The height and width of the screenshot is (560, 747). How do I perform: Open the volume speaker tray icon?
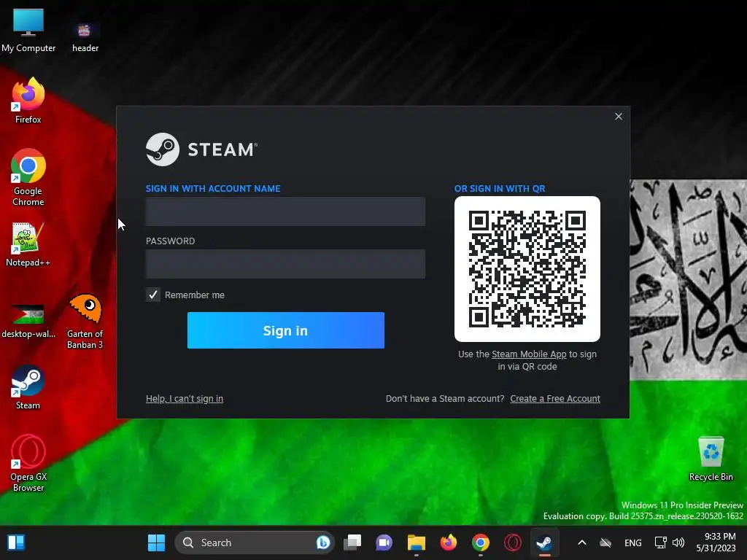point(678,542)
